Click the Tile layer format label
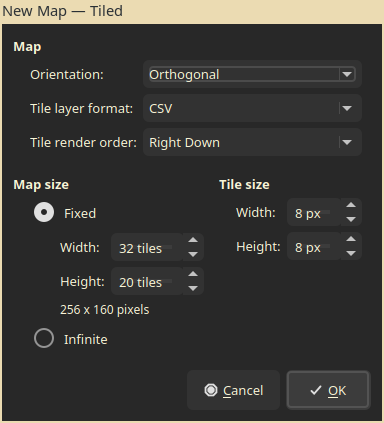The width and height of the screenshot is (384, 423). coord(82,109)
